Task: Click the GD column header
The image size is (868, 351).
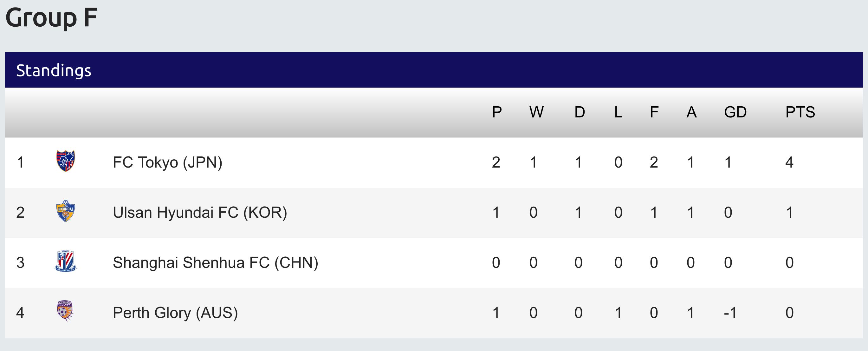Action: point(735,112)
